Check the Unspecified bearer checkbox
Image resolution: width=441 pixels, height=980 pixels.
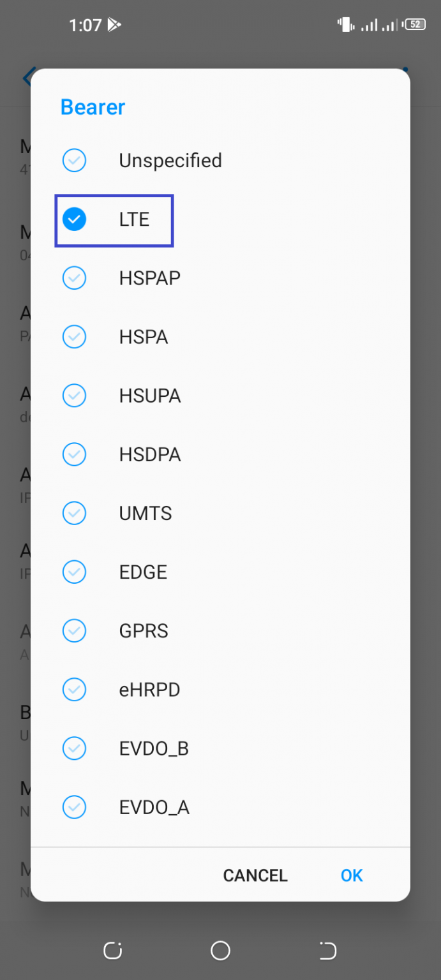click(75, 161)
